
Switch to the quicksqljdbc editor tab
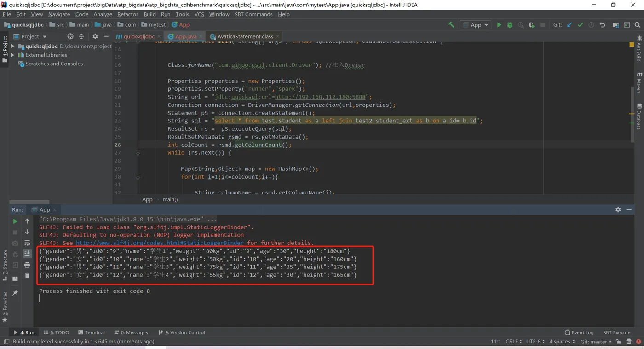(x=138, y=36)
